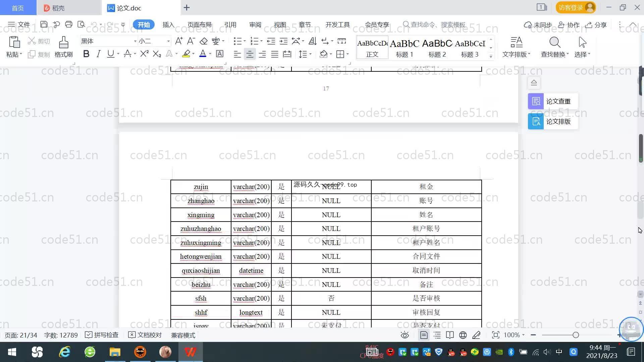Click the Share button
This screenshot has height=362, width=644.
(596, 25)
